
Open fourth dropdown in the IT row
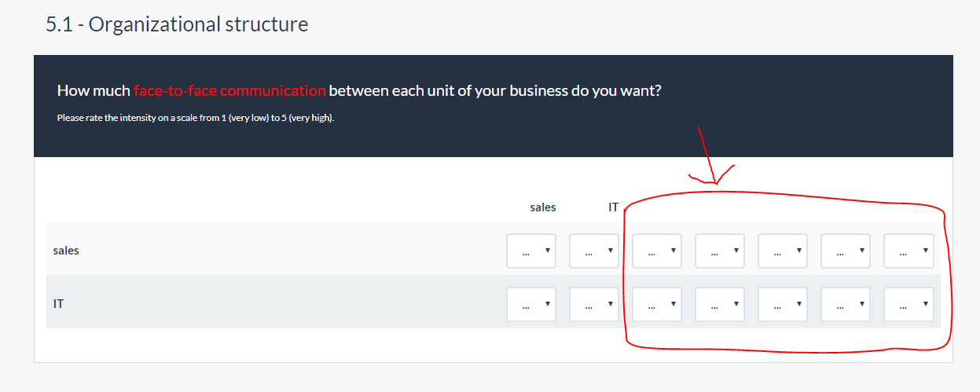pyautogui.click(x=720, y=303)
